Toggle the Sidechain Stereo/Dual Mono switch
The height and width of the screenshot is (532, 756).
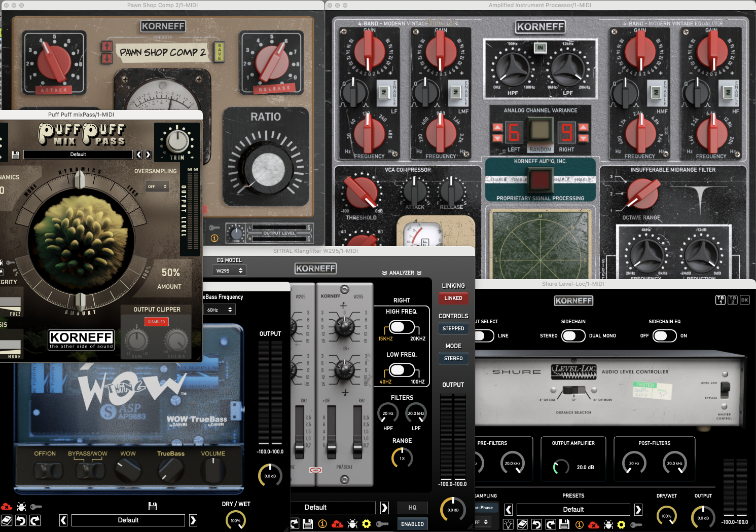pyautogui.click(x=573, y=335)
